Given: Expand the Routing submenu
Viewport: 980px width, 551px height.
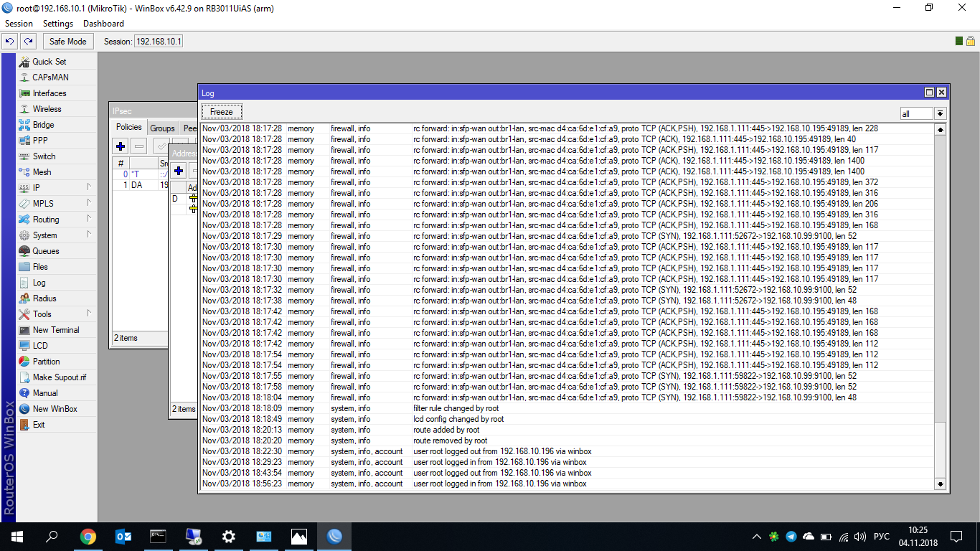Looking at the screenshot, I should click(x=57, y=220).
